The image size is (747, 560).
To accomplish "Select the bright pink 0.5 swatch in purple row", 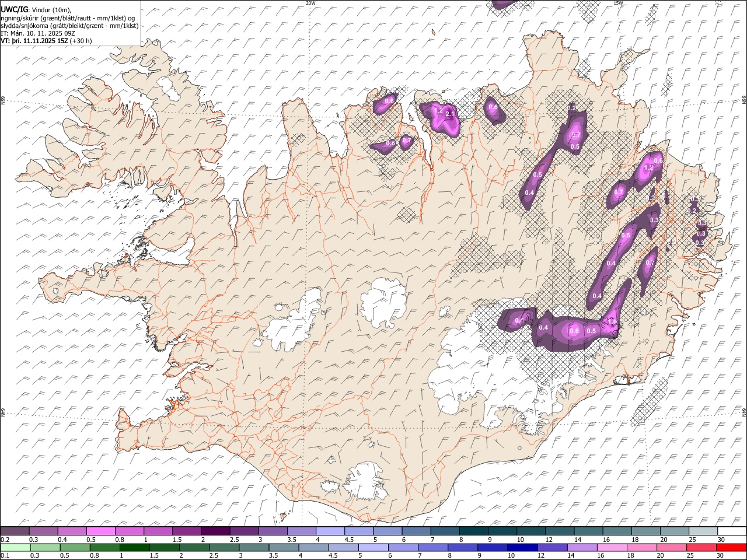I will pos(101,531).
